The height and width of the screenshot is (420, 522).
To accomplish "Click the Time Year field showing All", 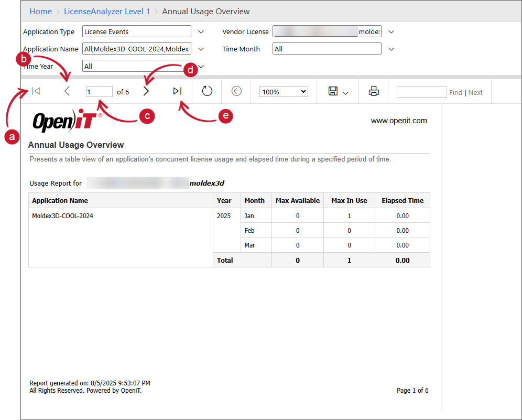I will coord(137,66).
